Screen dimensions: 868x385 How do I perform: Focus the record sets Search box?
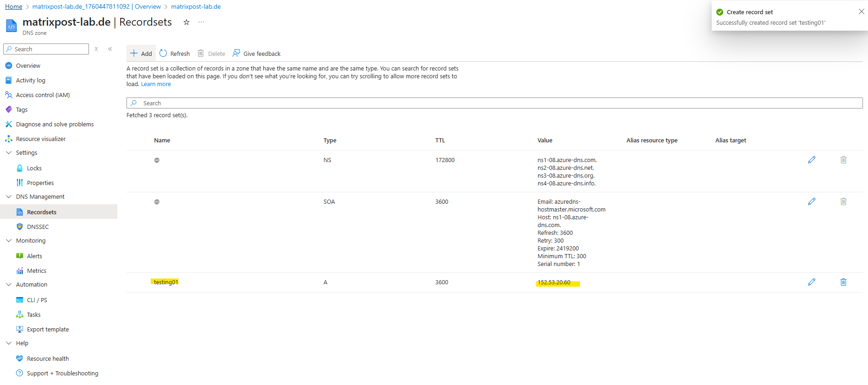coord(494,103)
